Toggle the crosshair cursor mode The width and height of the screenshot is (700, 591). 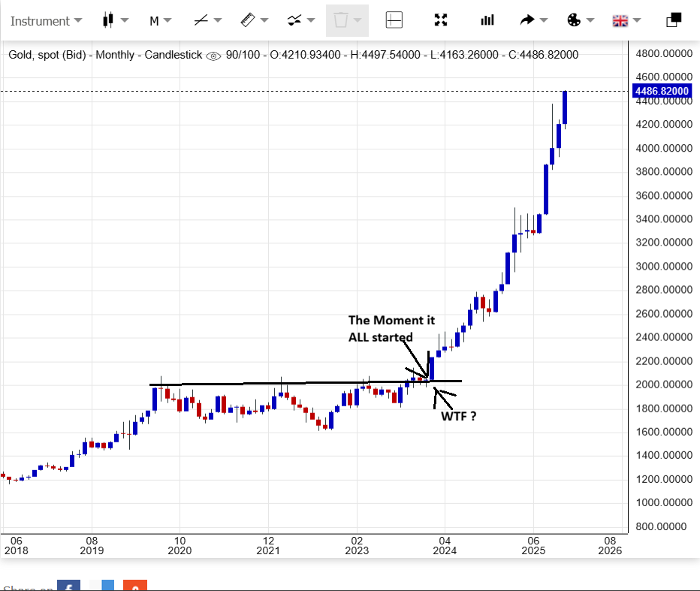[x=394, y=20]
